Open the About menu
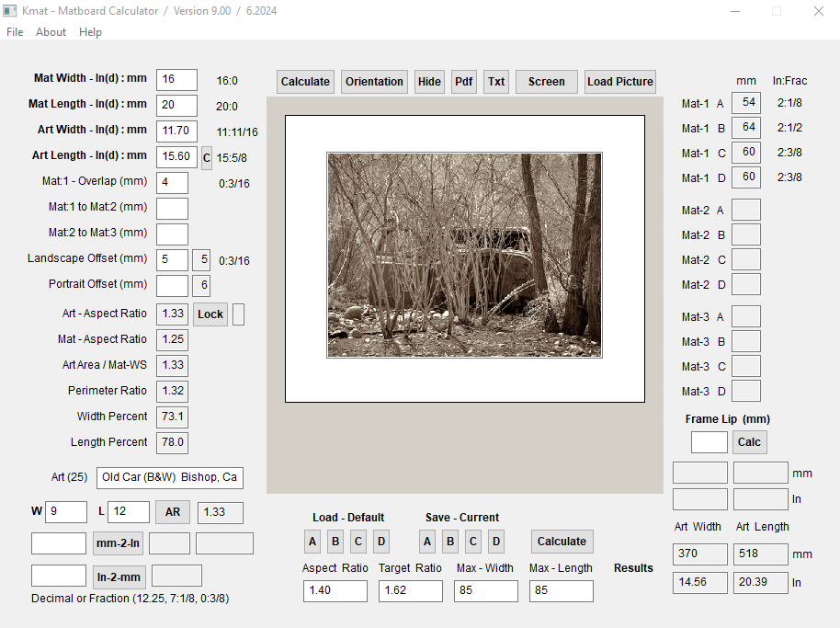Image resolution: width=840 pixels, height=628 pixels. (x=51, y=32)
